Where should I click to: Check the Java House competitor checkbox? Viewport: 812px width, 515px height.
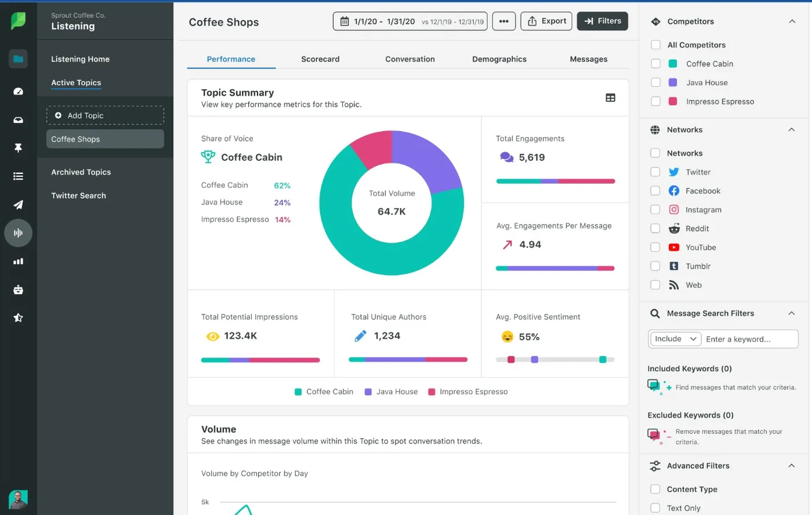click(655, 82)
